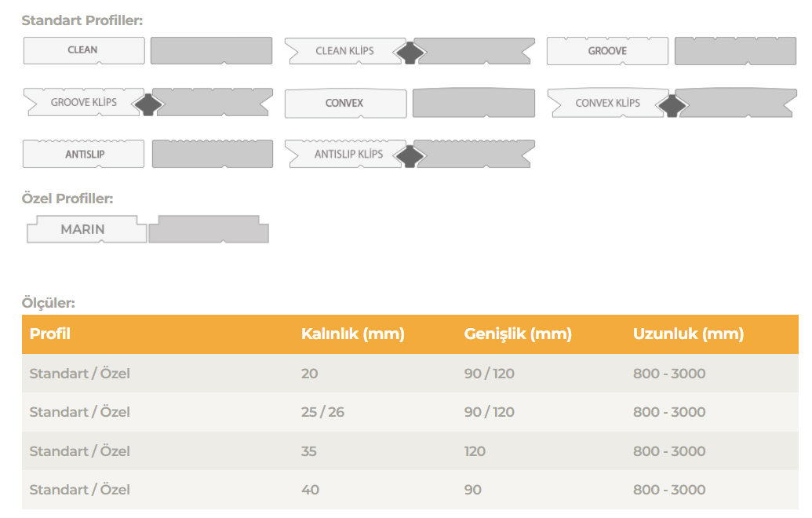Click the Genişlik (mm) column header

pos(518,334)
